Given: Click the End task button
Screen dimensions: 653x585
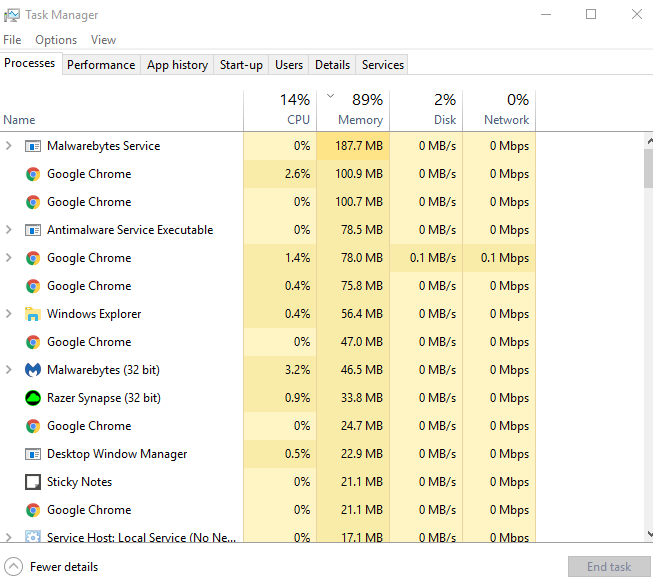Looking at the screenshot, I should [x=609, y=567].
